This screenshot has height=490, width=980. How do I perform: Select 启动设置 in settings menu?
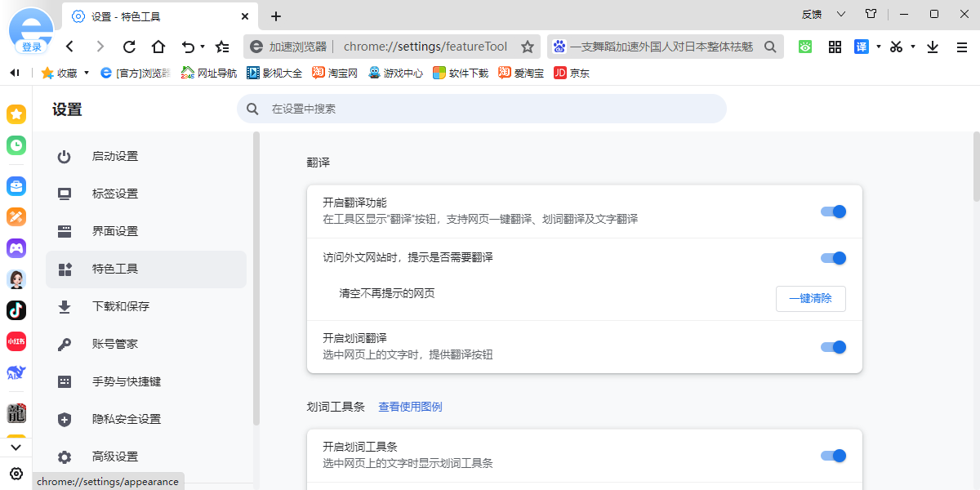146,157
